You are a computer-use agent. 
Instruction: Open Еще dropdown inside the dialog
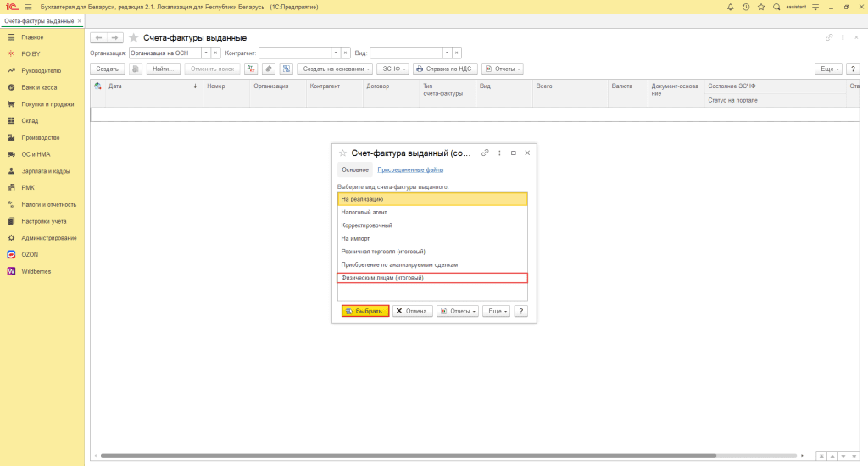pyautogui.click(x=496, y=311)
